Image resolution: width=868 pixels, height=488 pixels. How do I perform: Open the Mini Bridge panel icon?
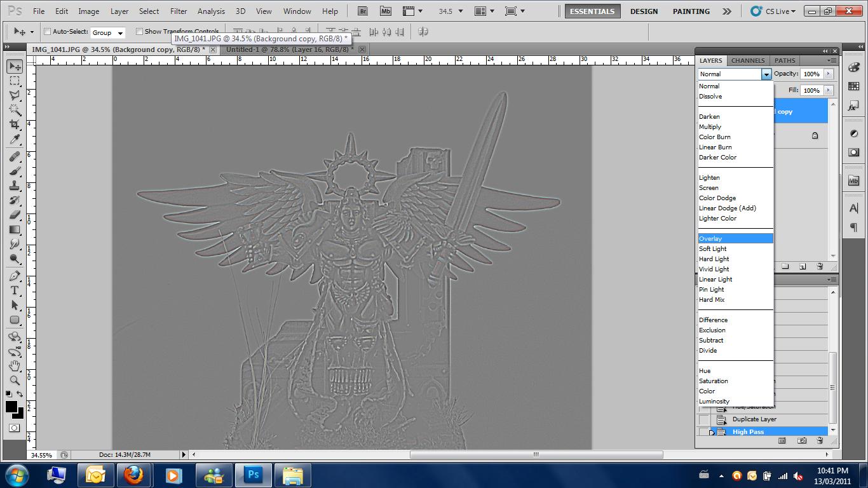[x=853, y=180]
